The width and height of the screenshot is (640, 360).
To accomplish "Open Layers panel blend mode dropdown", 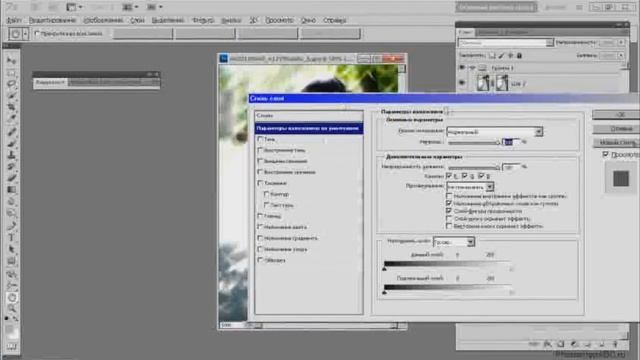I will tap(505, 42).
